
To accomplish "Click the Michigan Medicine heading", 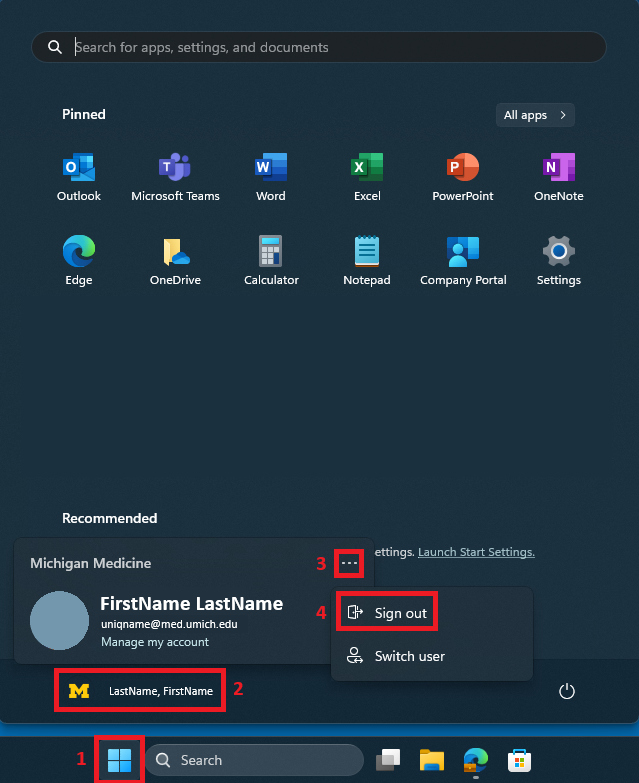I will [90, 563].
